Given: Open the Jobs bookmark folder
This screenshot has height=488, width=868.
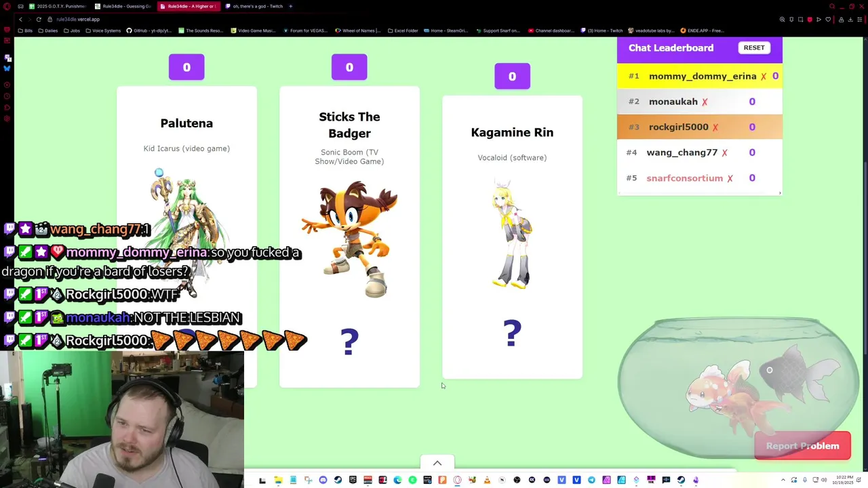Looking at the screenshot, I should tap(71, 30).
